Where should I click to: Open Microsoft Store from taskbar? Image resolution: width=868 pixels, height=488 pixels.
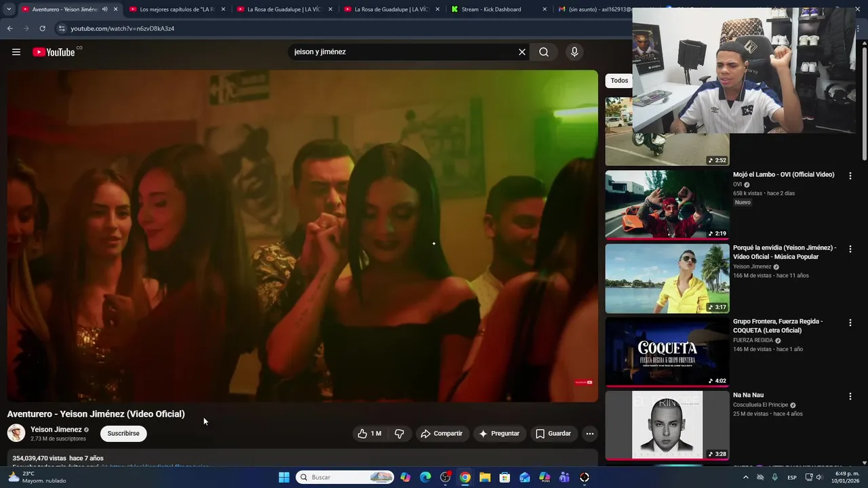[x=505, y=477]
